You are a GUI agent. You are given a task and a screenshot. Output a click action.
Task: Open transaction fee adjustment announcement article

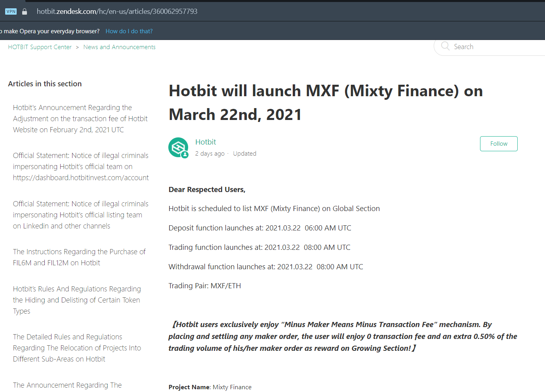click(80, 119)
